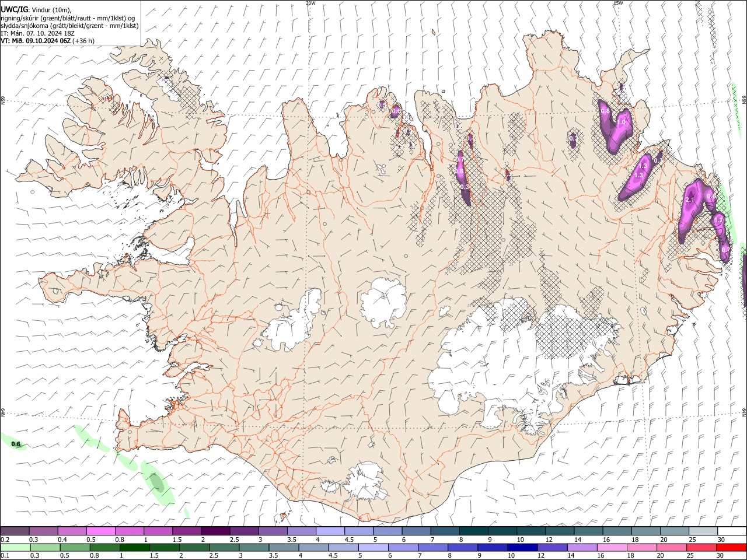This screenshot has width=747, height=560.
Task: Select the dark teal 8 swatch in purple legend
Action: 473,531
